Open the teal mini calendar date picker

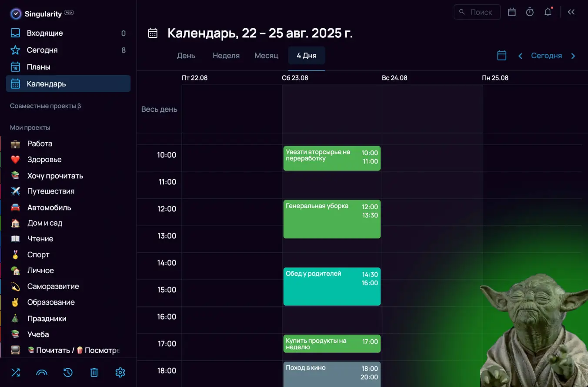(x=501, y=56)
